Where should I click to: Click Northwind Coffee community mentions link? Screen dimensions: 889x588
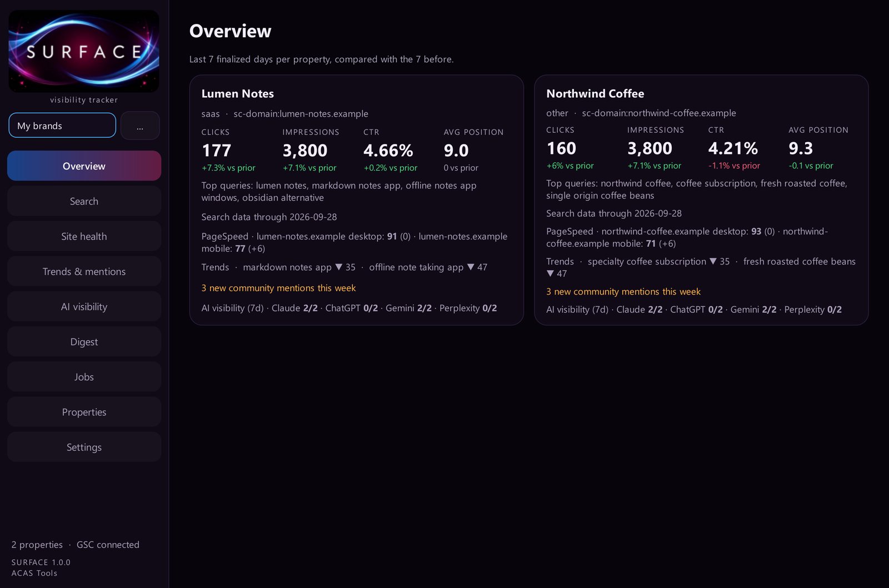point(623,291)
